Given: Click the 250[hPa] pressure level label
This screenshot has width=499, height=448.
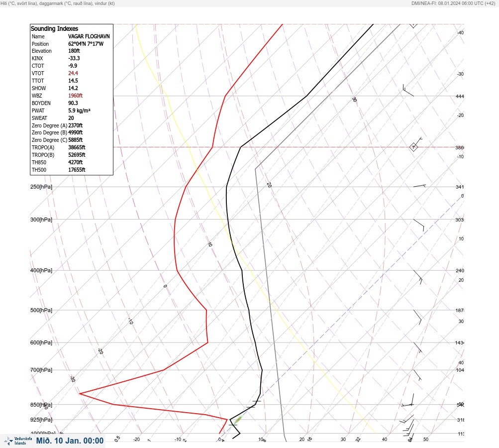Looking at the screenshot, I should pyautogui.click(x=41, y=187).
